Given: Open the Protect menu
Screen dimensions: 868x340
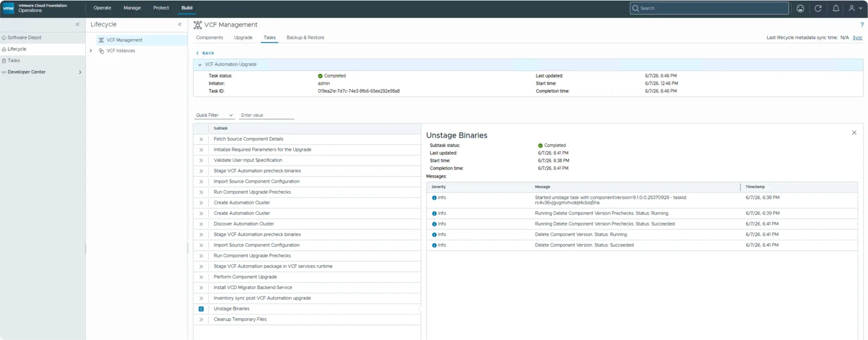Looking at the screenshot, I should (161, 8).
